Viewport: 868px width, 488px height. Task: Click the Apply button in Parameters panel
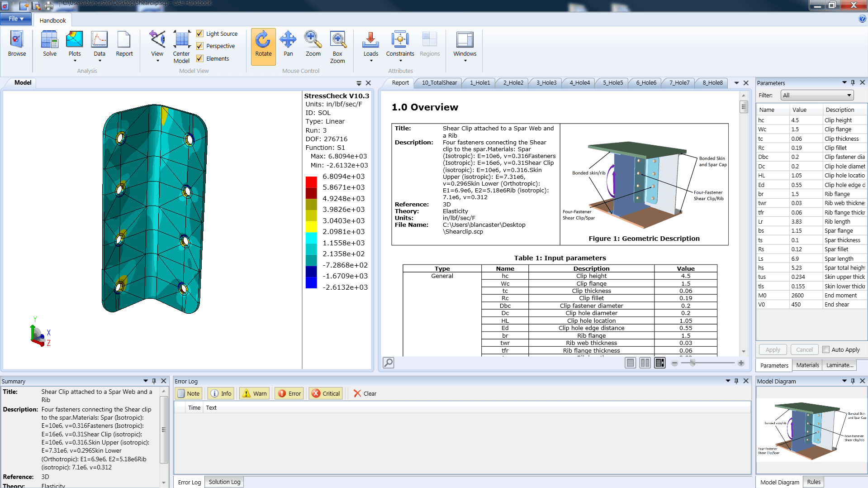click(772, 349)
